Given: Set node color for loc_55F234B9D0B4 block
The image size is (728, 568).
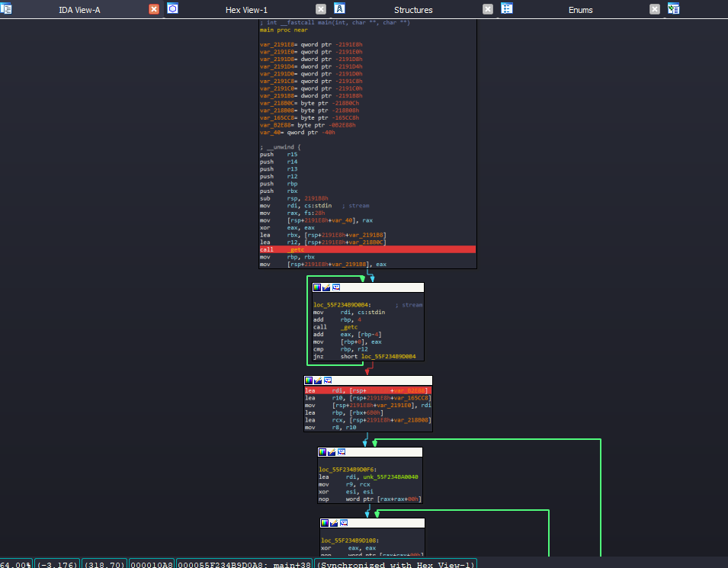Looking at the screenshot, I should [x=317, y=287].
